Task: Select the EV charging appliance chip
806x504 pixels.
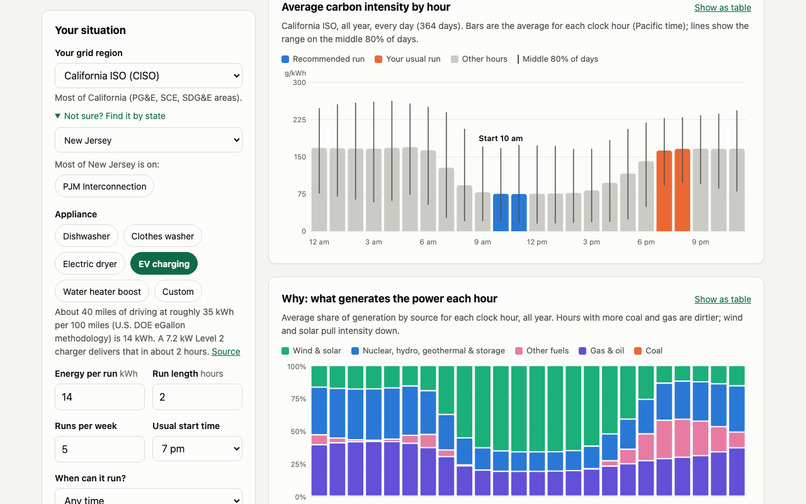Action: [x=164, y=264]
